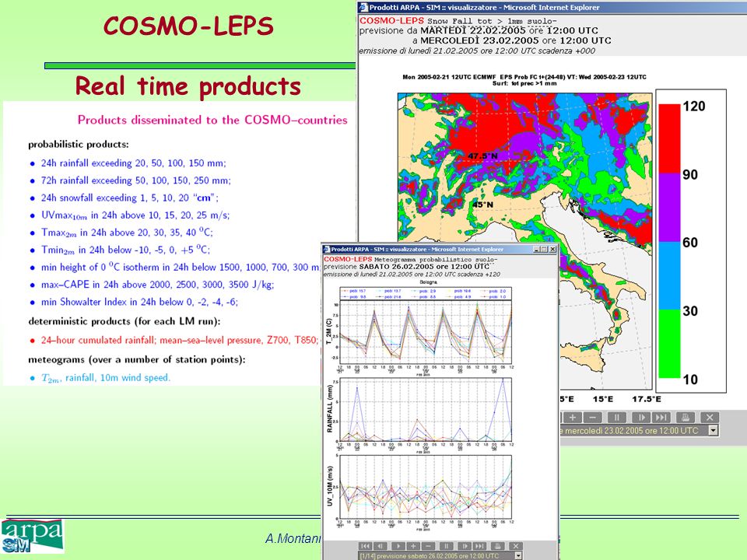This screenshot has height=560, width=747.
Task: Click minus button in snowfall map window toolbar
Action: coord(592,418)
